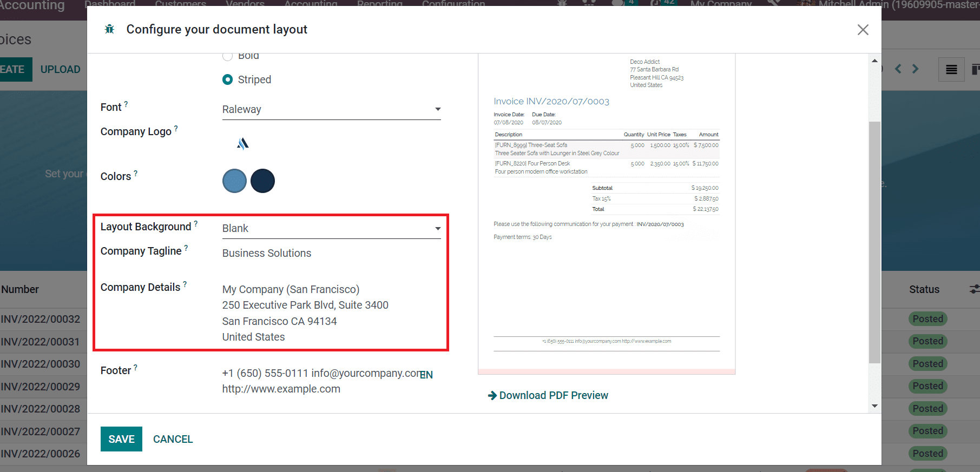Click the dialog scrollbar thumb
This screenshot has width=980, height=472.
pos(874,242)
